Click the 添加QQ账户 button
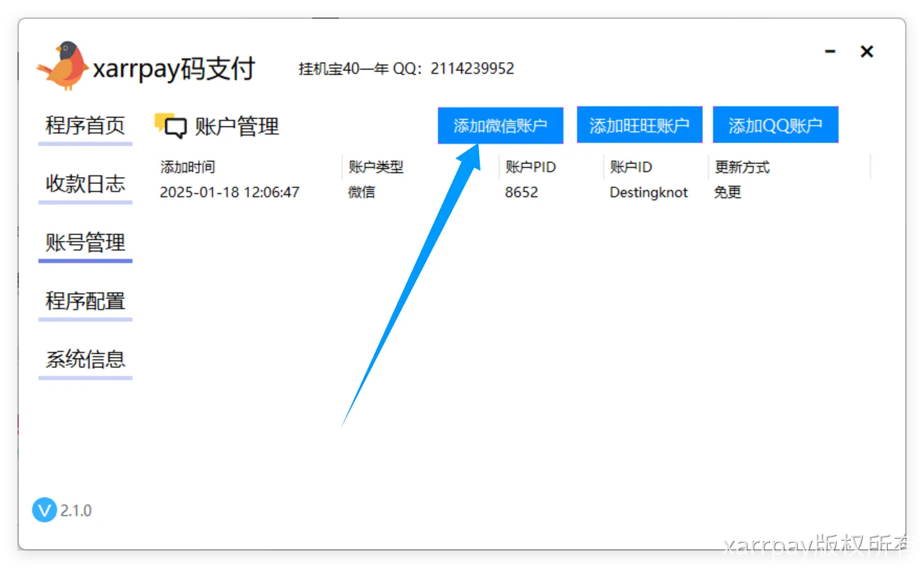This screenshot has height=568, width=924. (x=775, y=125)
